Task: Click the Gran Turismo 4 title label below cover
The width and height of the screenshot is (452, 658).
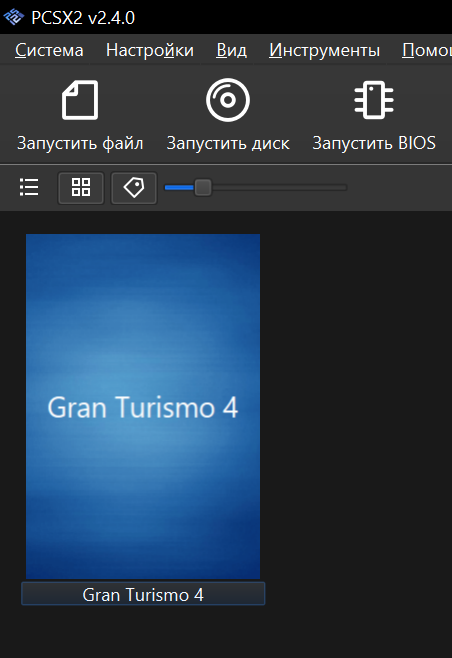Action: point(143,594)
